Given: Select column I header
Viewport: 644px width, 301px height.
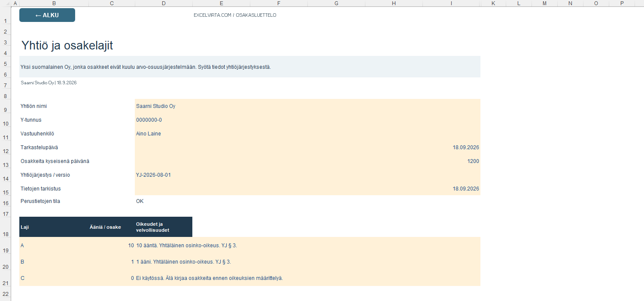Looking at the screenshot, I should (x=451, y=3).
